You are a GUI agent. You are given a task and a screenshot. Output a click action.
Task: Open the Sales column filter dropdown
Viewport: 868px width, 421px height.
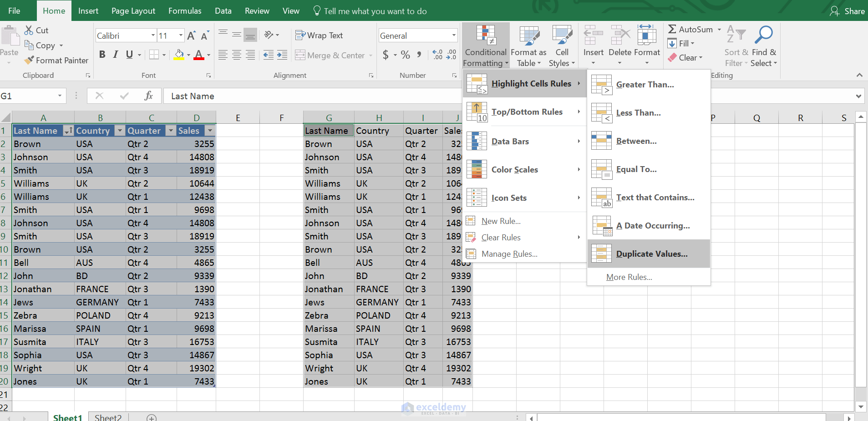tap(210, 130)
